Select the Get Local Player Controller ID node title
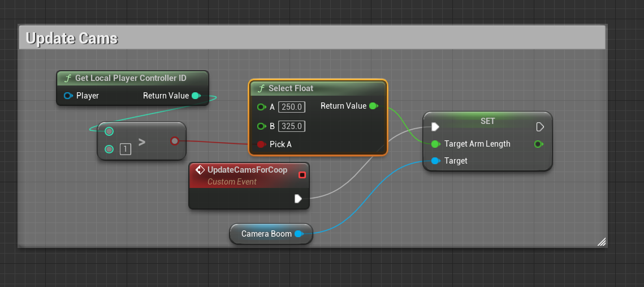 click(x=131, y=78)
